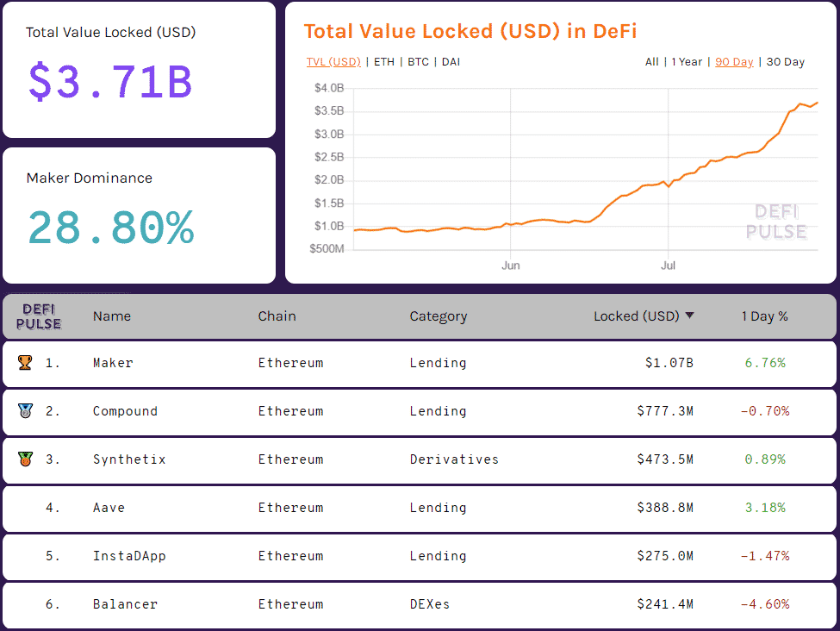
Task: Select TVL (USD) chart view
Action: [x=333, y=62]
